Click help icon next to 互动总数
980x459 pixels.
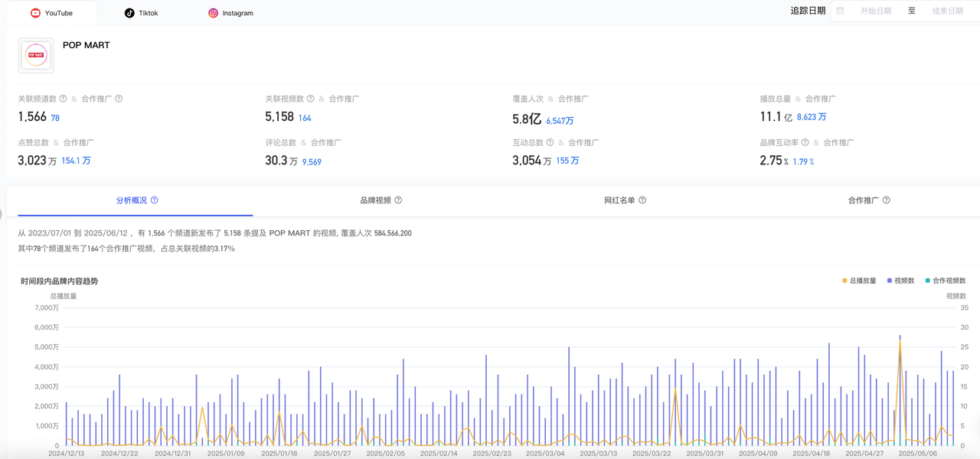(x=550, y=142)
